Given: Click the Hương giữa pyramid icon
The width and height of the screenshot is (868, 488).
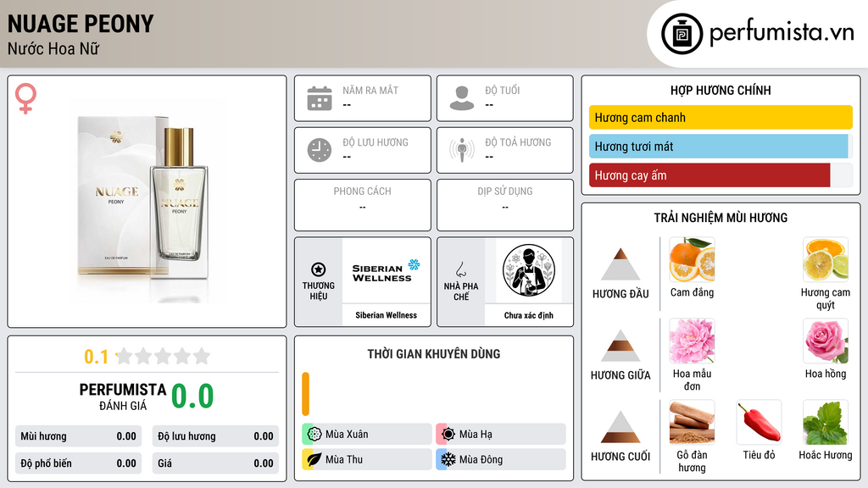Looking at the screenshot, I should pos(620,346).
